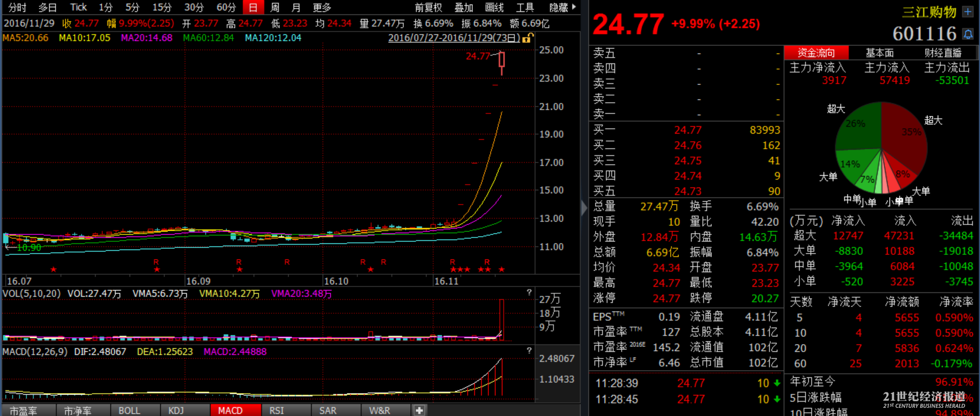This screenshot has width=980, height=416.
Task: Click the 隐藏 hide button
Action: [559, 7]
